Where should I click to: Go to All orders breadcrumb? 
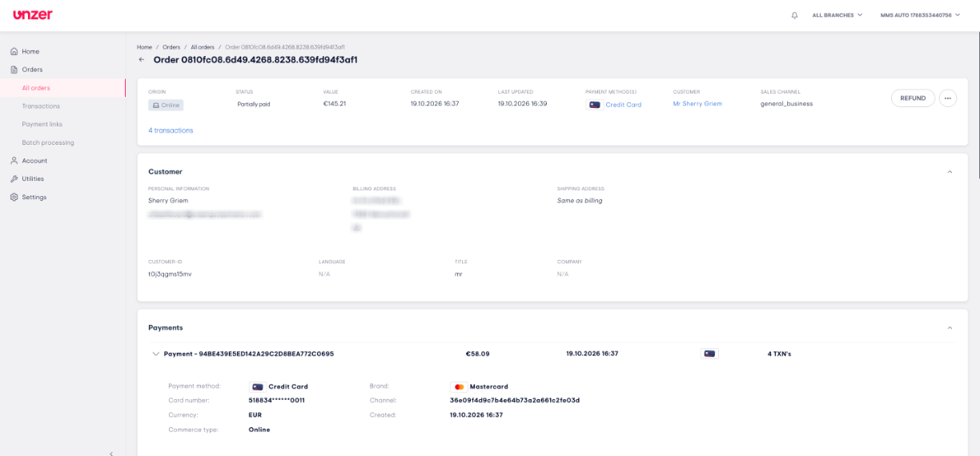point(203,47)
